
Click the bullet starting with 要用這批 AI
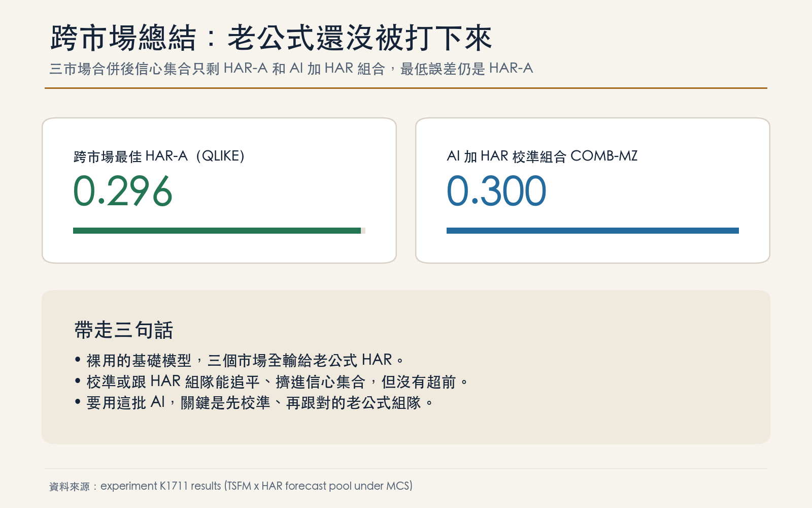pyautogui.click(x=254, y=403)
